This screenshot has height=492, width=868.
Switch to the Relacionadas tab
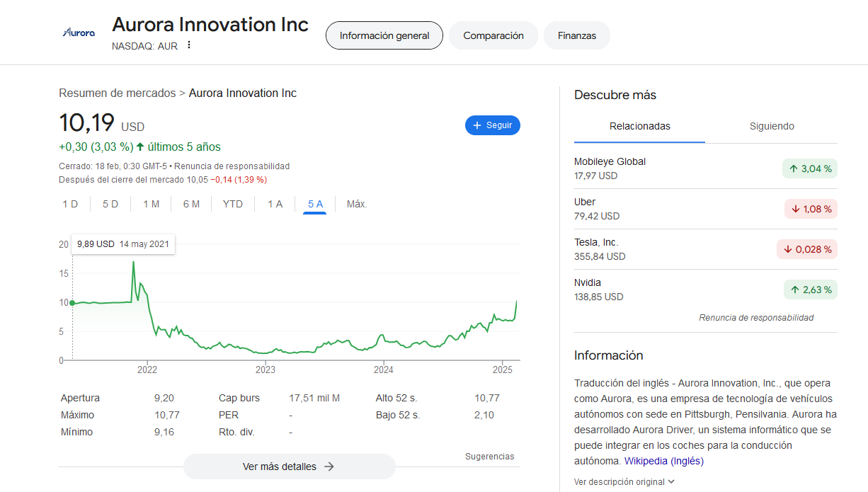coord(639,127)
